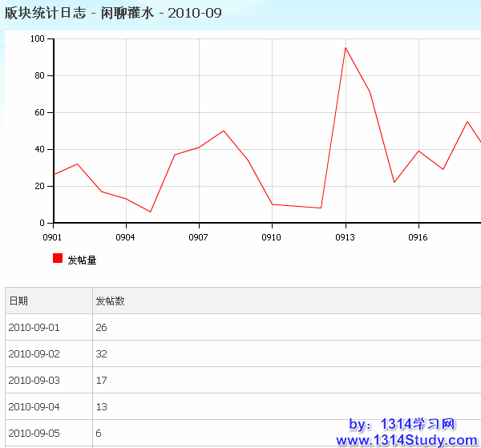Click the 0916 x-axis label

417,237
